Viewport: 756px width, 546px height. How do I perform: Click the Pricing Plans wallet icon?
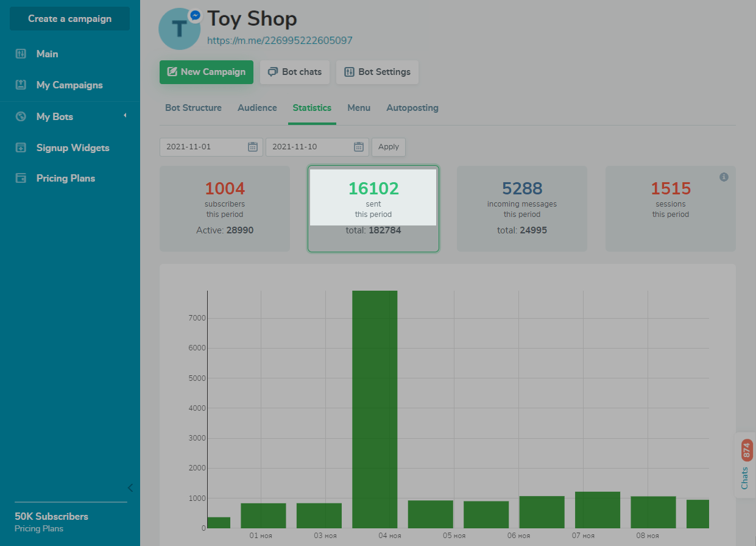(21, 179)
